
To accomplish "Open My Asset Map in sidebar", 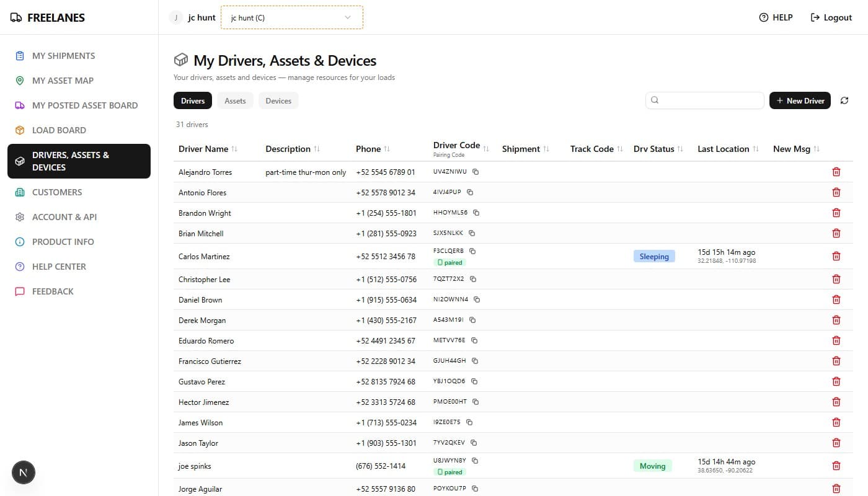I will tap(79, 81).
